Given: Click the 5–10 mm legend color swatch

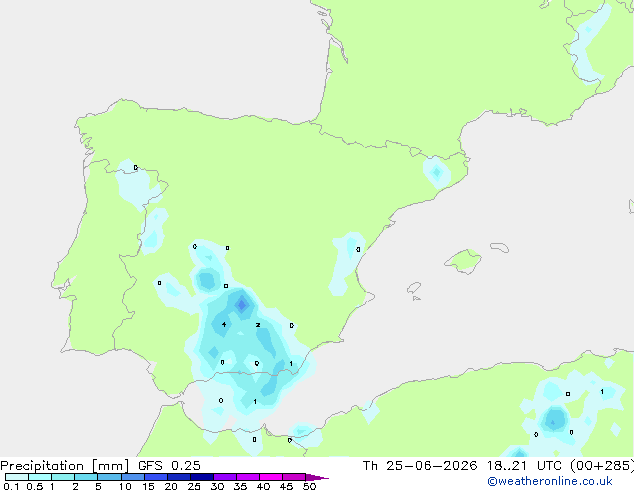Looking at the screenshot, I should (109, 477).
